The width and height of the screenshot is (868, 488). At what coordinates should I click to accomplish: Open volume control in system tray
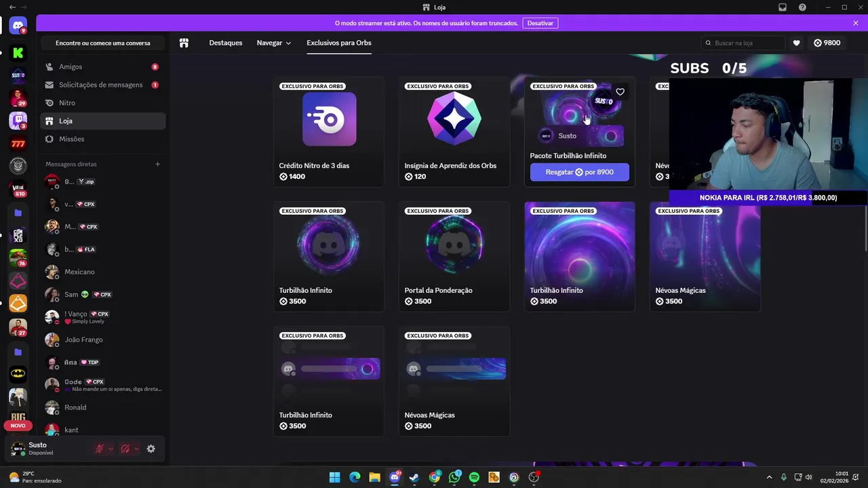808,477
